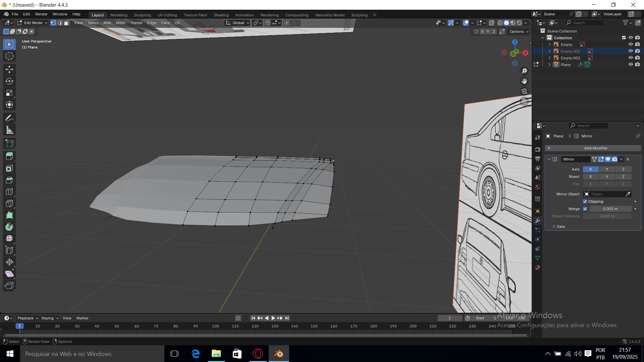Select the Move tool in toolbar

click(x=9, y=69)
